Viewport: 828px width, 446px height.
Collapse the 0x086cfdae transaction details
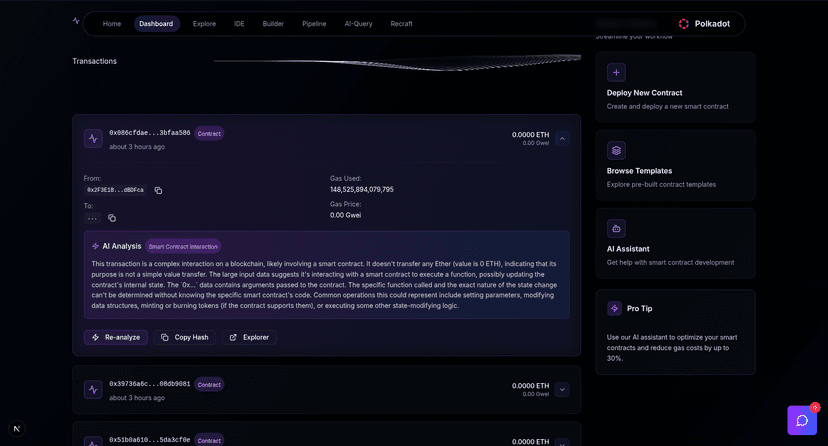562,139
